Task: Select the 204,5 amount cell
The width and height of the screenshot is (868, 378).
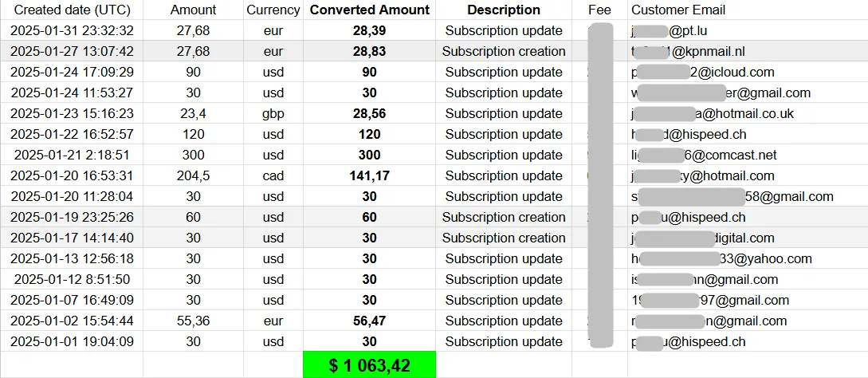Action: pyautogui.click(x=193, y=176)
